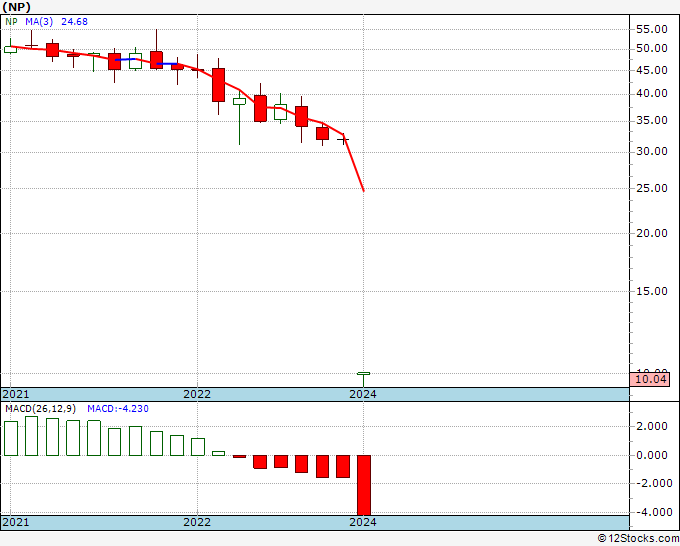
Task: Click the (NP) chart title
Action: click(16, 7)
